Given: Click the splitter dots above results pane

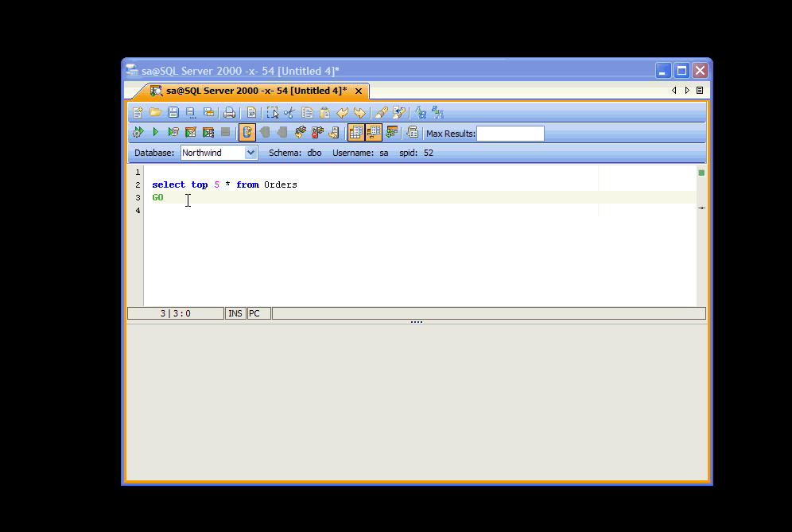Looking at the screenshot, I should 416,322.
